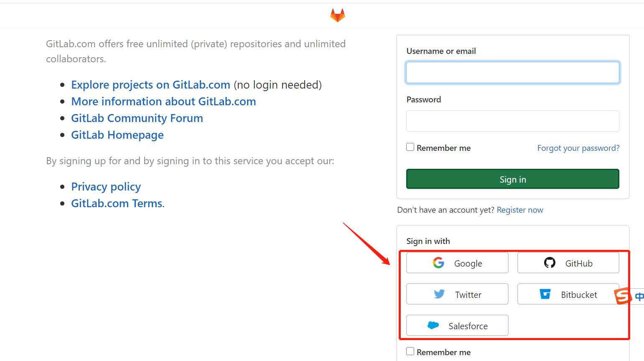Image resolution: width=644 pixels, height=361 pixels.
Task: Click the Google logo icon
Action: coord(438,262)
